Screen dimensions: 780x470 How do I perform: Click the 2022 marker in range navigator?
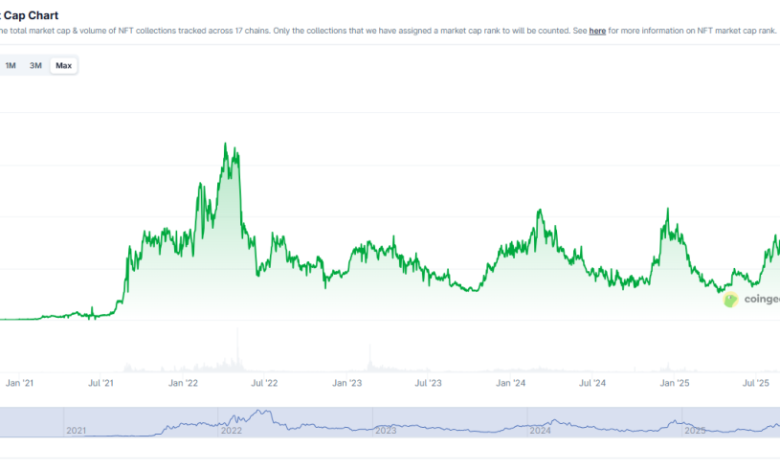[x=231, y=430]
